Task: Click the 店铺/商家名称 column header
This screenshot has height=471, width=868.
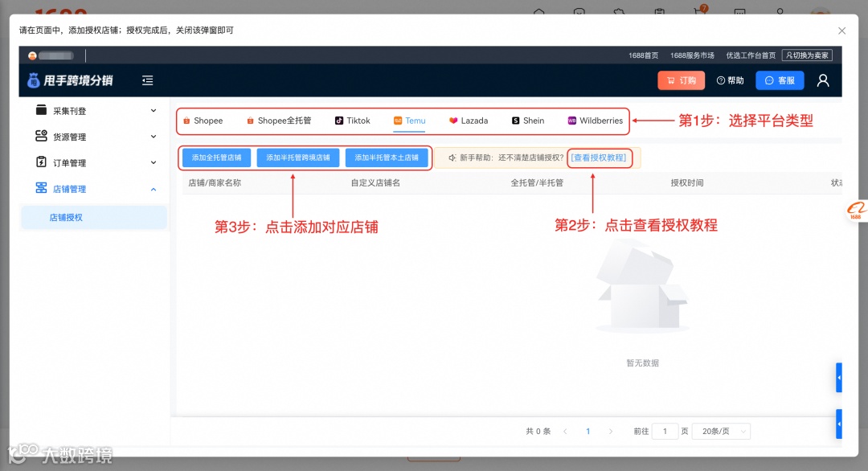Action: 215,182
